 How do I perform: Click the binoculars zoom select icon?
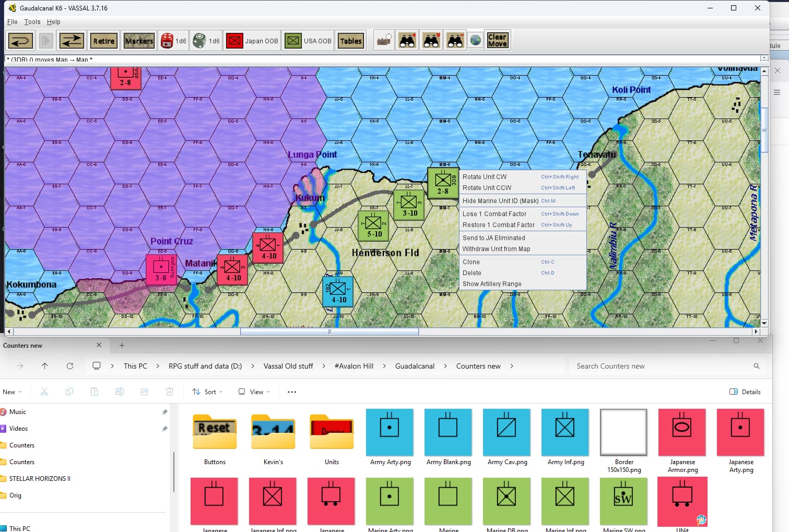431,41
